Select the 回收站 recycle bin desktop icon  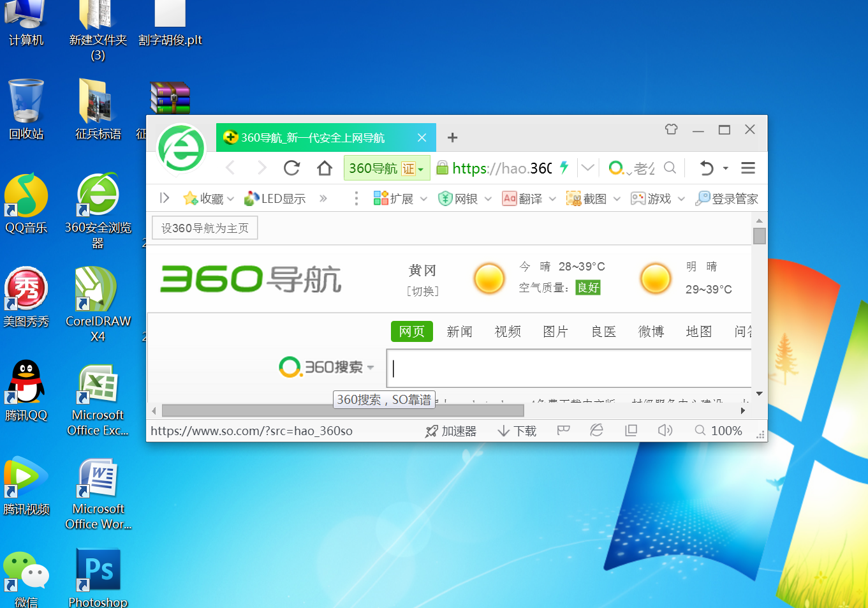pos(26,109)
